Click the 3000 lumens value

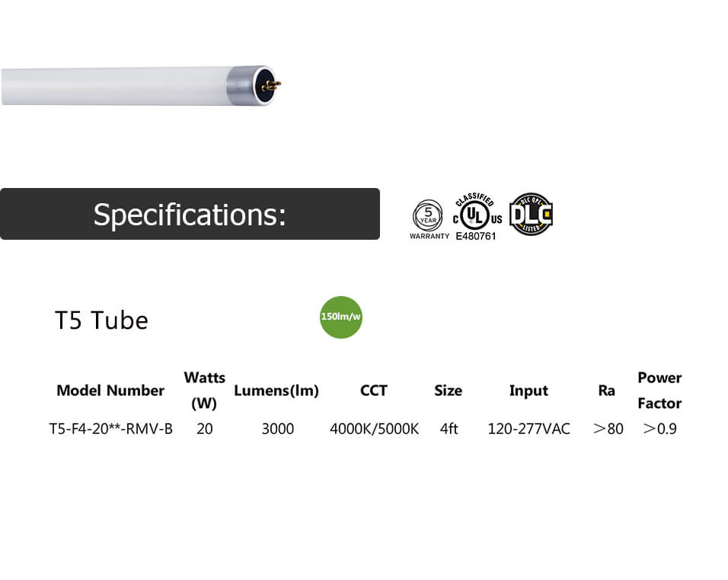tap(277, 429)
